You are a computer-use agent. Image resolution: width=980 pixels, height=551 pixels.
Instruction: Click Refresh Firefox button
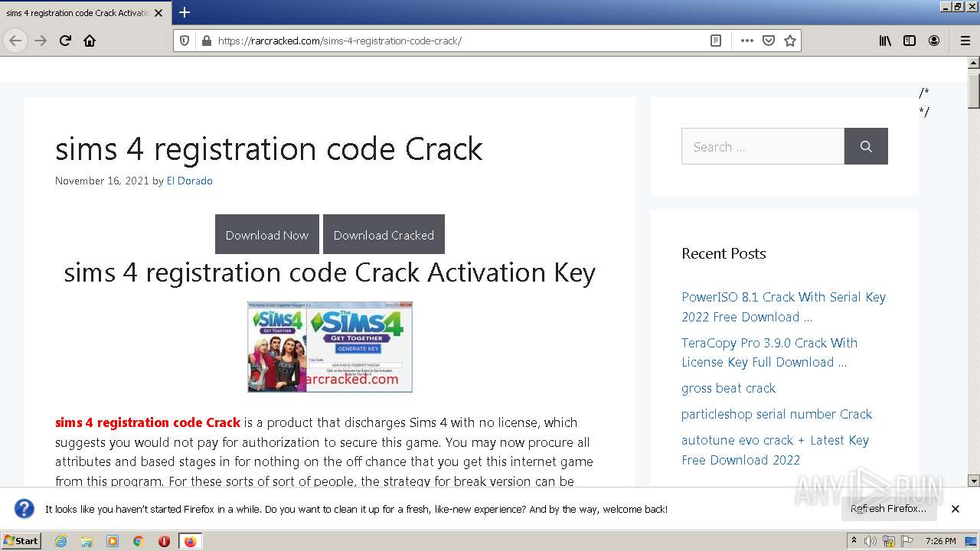coord(888,509)
